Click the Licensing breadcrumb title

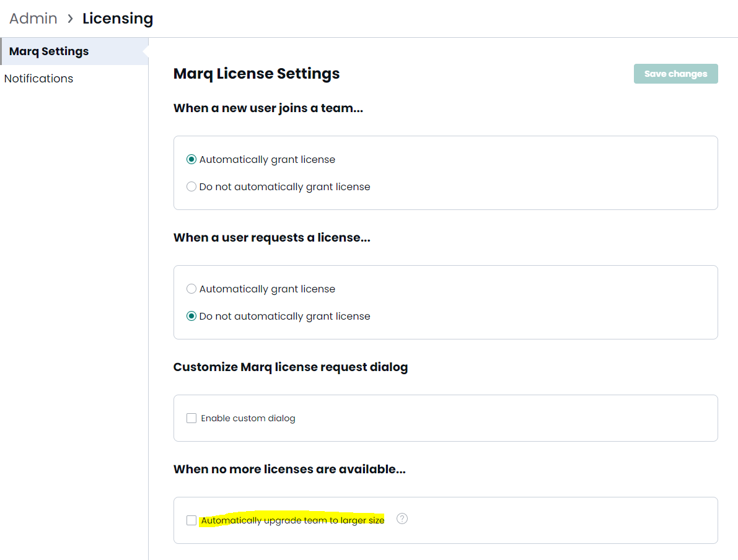pos(118,19)
